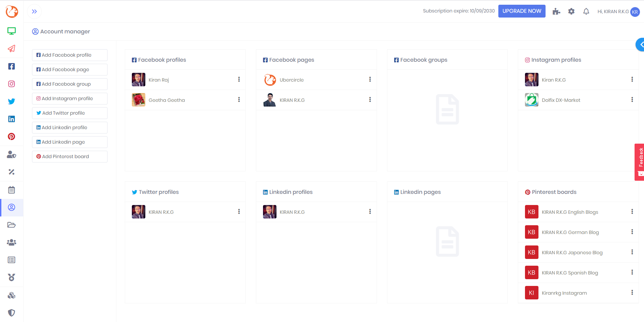Click the Instagram icon in sidebar
The height and width of the screenshot is (322, 644).
pos(11,84)
